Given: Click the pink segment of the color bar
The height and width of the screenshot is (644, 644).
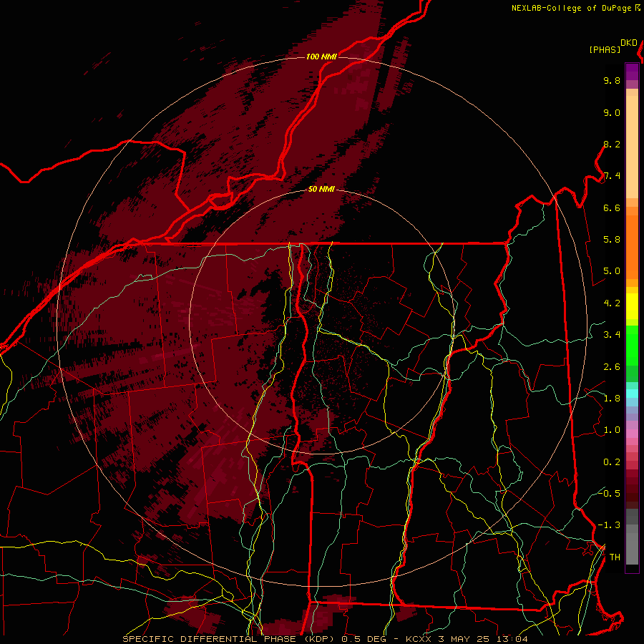Looking at the screenshot, I should pos(632,434).
